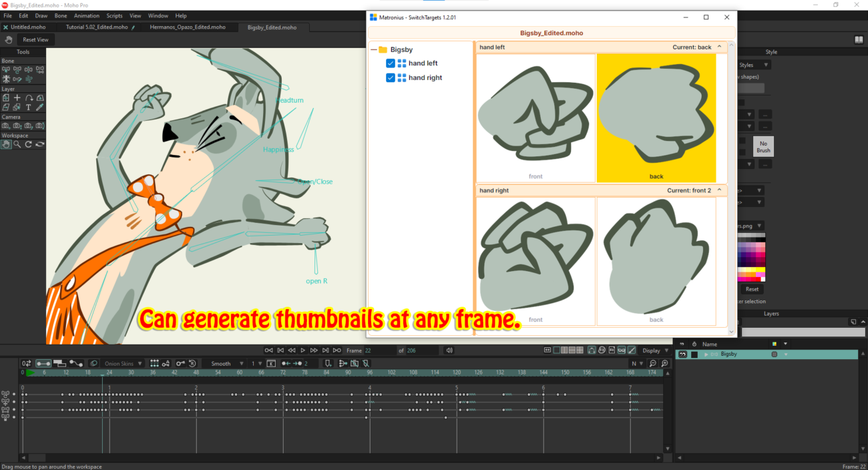Select the Orbit Workspace tool
The image size is (868, 470).
[x=40, y=144]
